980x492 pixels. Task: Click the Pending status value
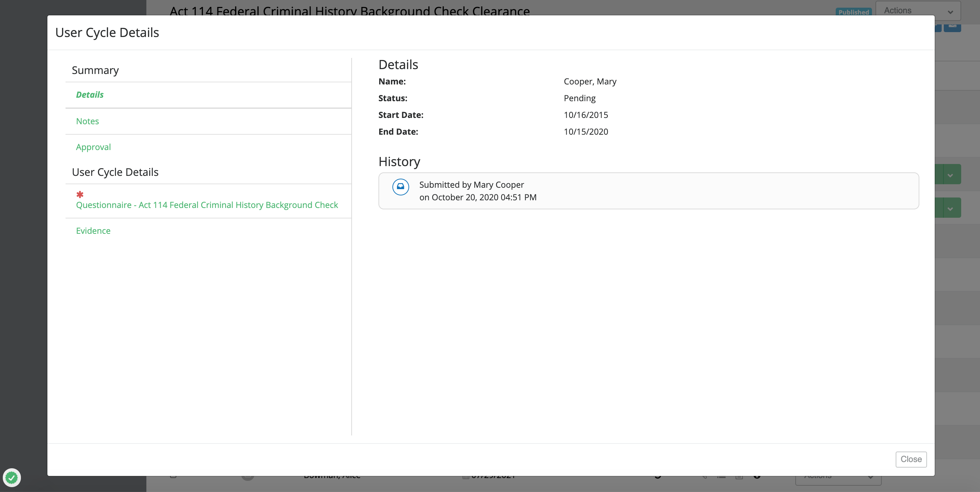click(x=580, y=98)
